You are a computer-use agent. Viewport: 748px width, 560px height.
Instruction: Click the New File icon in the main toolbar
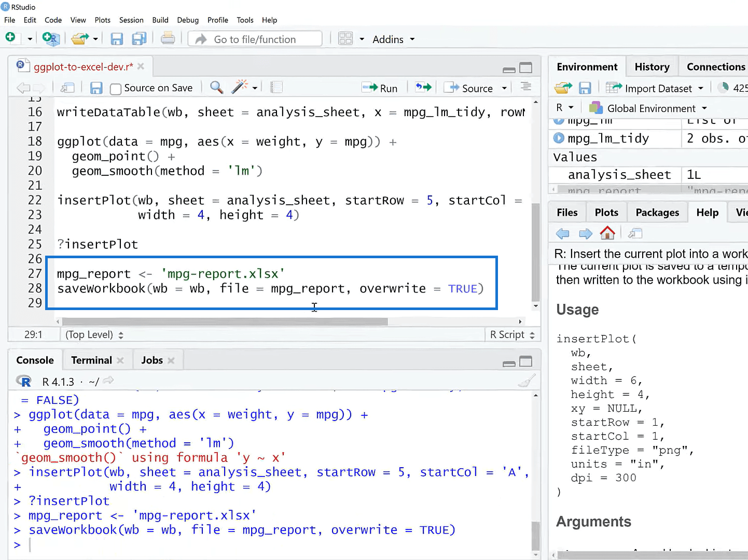[x=11, y=38]
